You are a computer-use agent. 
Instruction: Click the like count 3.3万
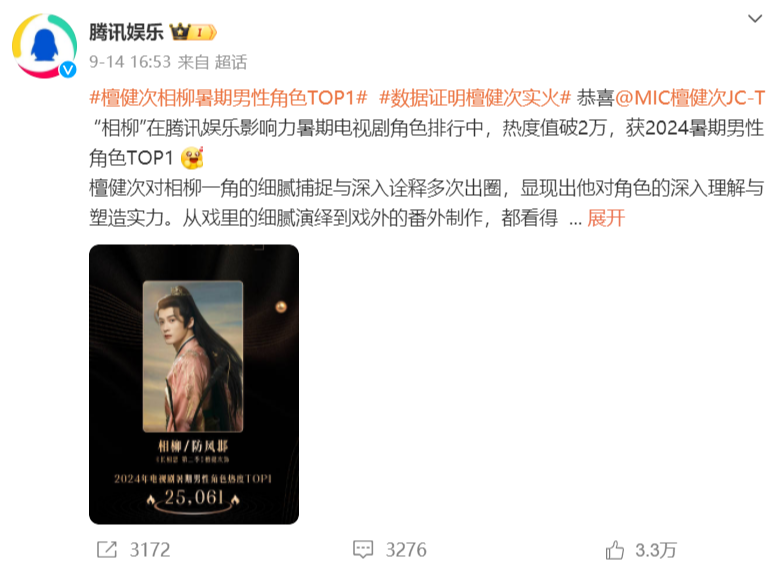[656, 550]
